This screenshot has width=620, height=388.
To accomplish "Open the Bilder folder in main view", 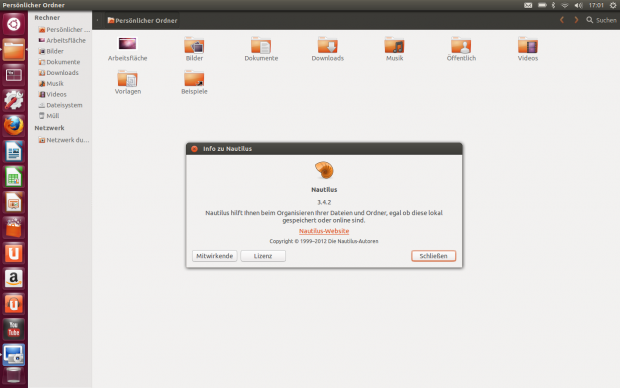I will coord(194,45).
